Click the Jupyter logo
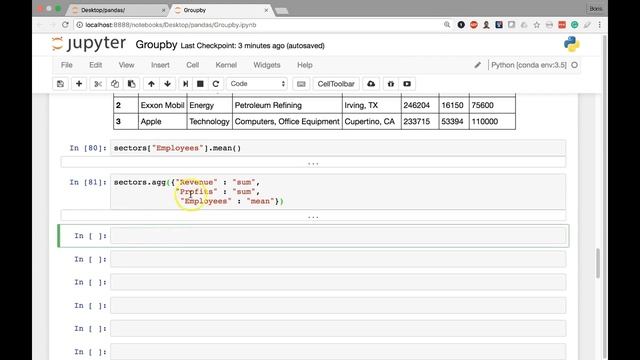The image size is (640, 360). [x=89, y=44]
